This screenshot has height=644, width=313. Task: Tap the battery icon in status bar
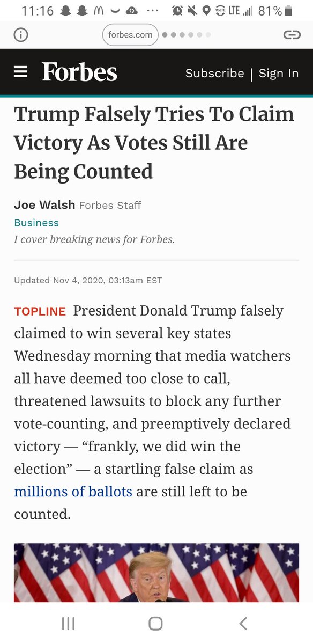[x=289, y=11]
